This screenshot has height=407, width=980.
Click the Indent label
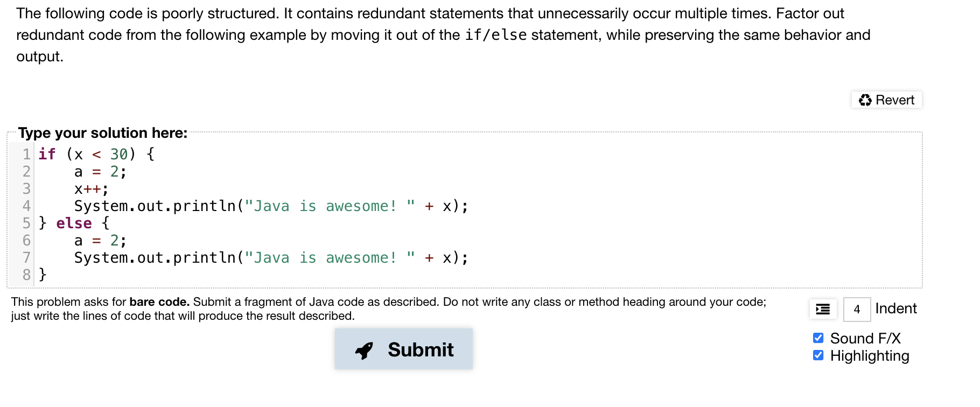click(896, 308)
